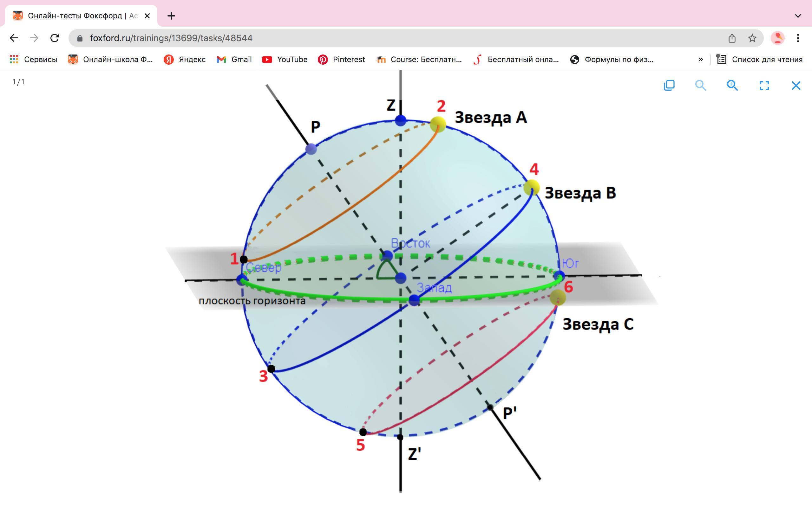Click the fullscreen toggle icon
This screenshot has height=507, width=812.
click(764, 85)
